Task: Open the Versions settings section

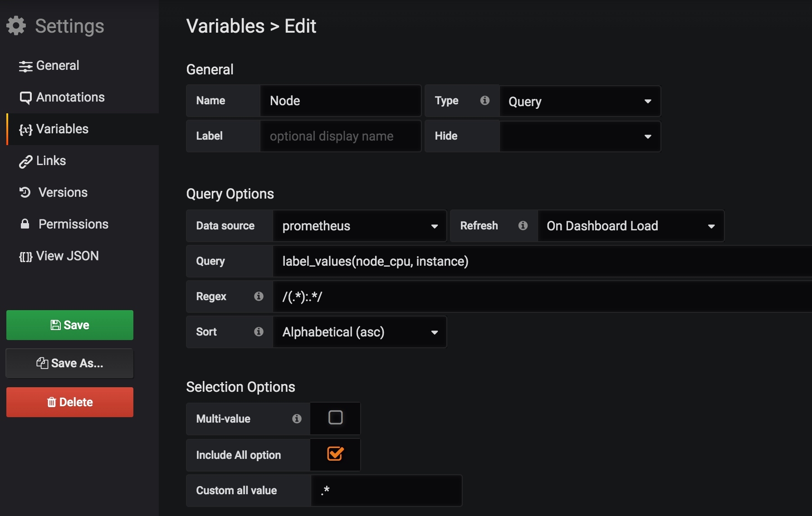Action: coord(63,192)
